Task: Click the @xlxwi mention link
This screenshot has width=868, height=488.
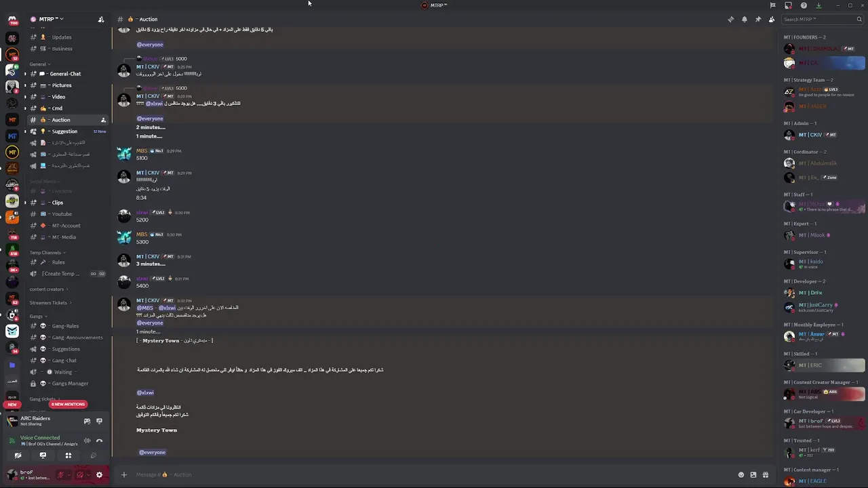Action: pos(145,392)
